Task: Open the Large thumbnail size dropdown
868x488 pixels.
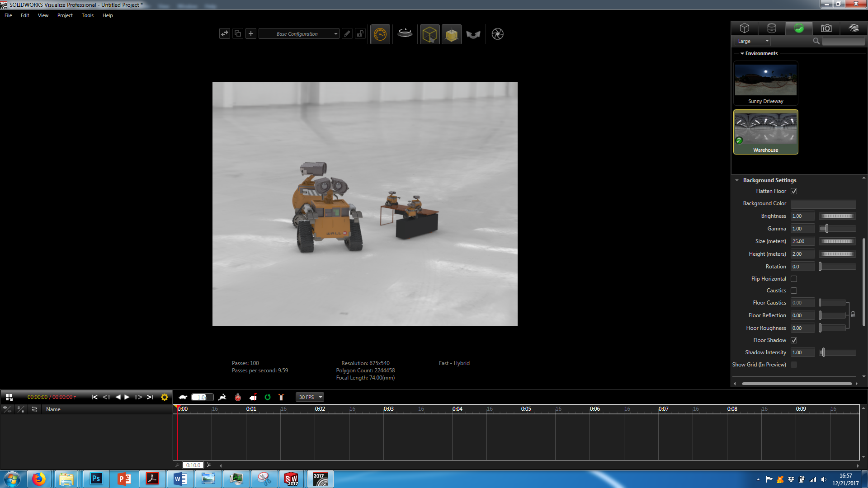Action: [753, 41]
